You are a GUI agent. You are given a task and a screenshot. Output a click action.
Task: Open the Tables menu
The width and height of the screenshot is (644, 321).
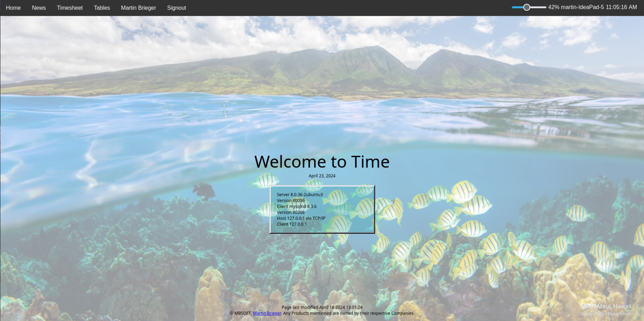102,8
